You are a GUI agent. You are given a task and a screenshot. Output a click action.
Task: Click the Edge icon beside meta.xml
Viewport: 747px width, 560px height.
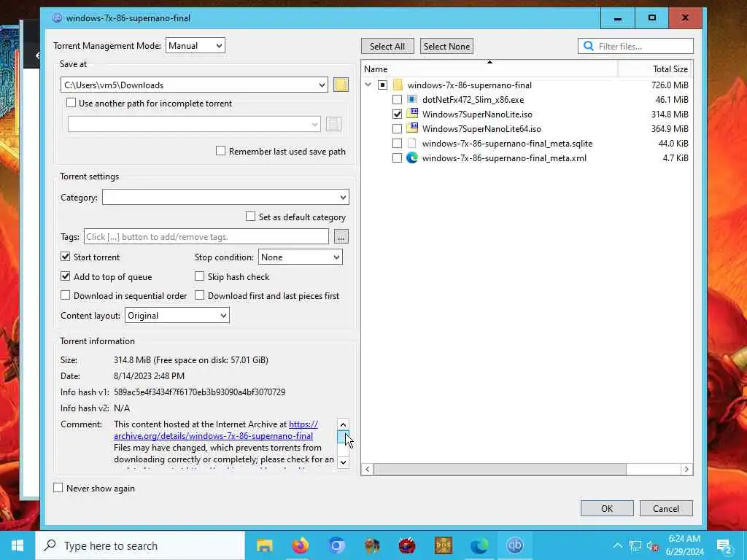412,157
